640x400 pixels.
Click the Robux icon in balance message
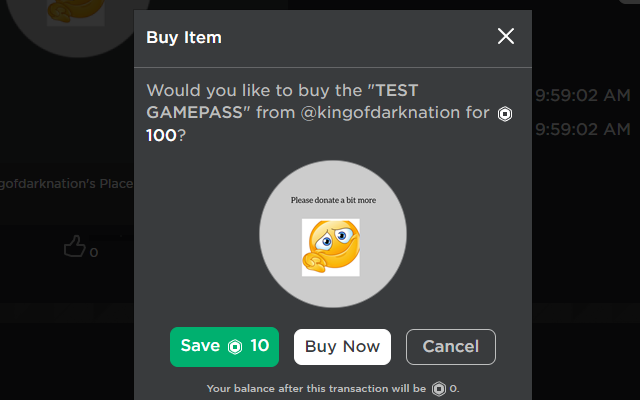click(x=438, y=389)
